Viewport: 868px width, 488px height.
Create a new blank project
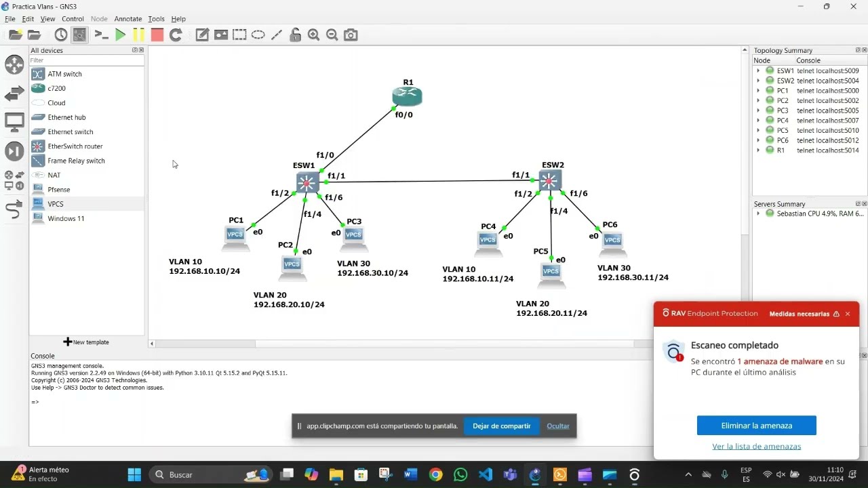[x=15, y=35]
